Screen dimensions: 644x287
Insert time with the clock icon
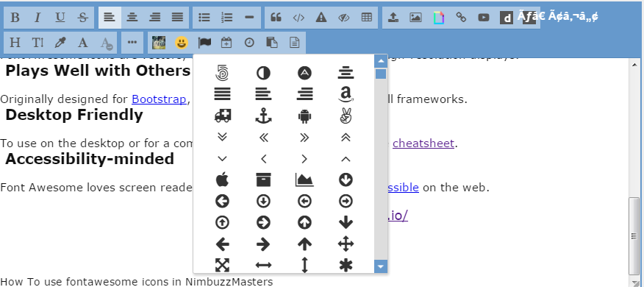click(249, 43)
